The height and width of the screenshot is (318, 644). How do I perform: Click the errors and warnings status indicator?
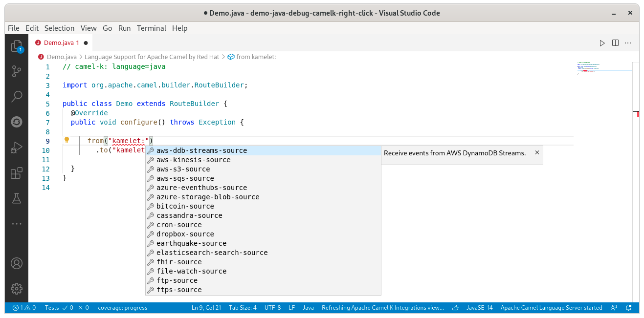[x=24, y=308]
